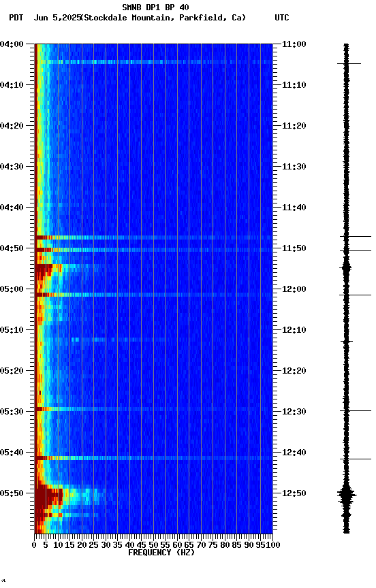The width and height of the screenshot is (376, 588).
Task: Click the faint broadband streak near 04:04
Action: coord(153,62)
